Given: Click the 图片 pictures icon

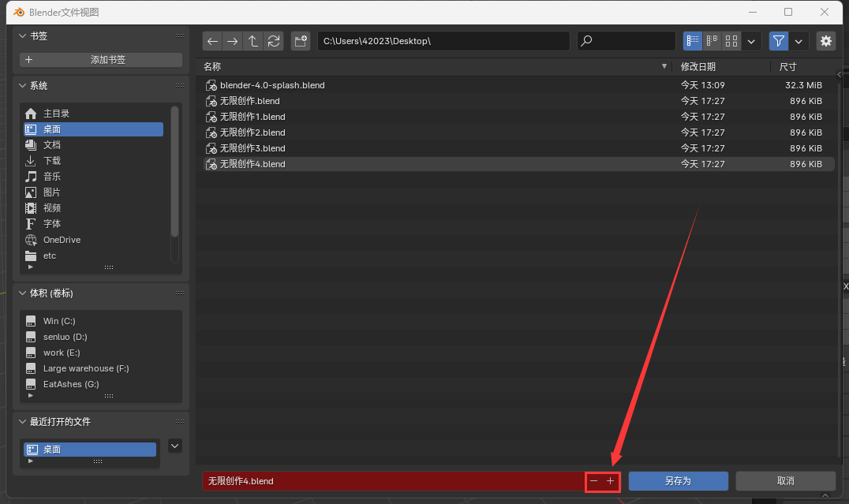Looking at the screenshot, I should click(x=31, y=192).
